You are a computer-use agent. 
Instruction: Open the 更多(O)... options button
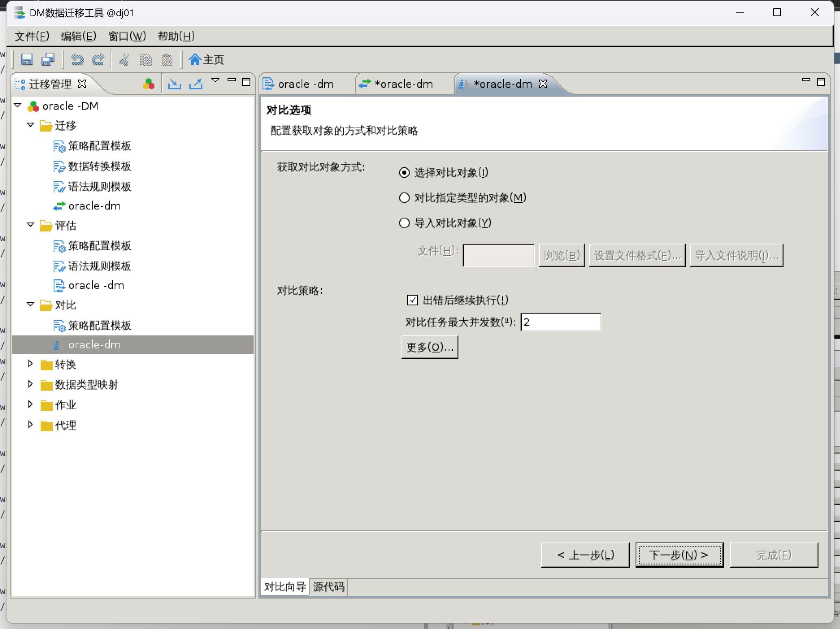430,347
